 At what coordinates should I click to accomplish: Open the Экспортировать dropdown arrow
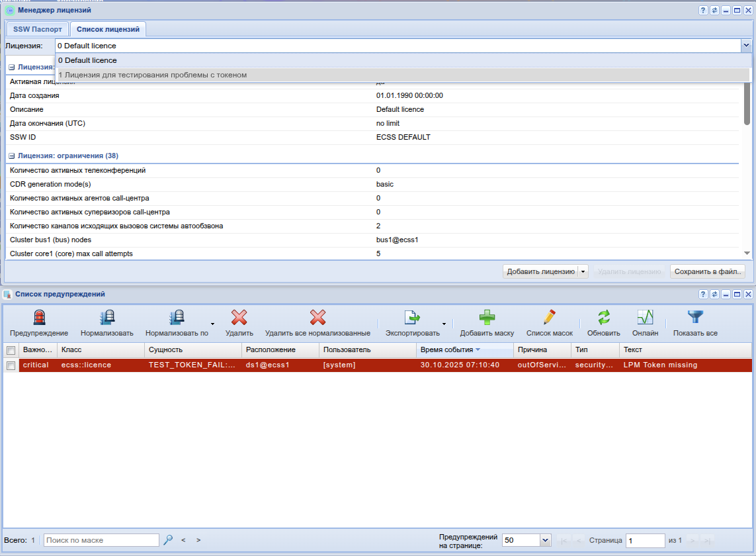(444, 324)
